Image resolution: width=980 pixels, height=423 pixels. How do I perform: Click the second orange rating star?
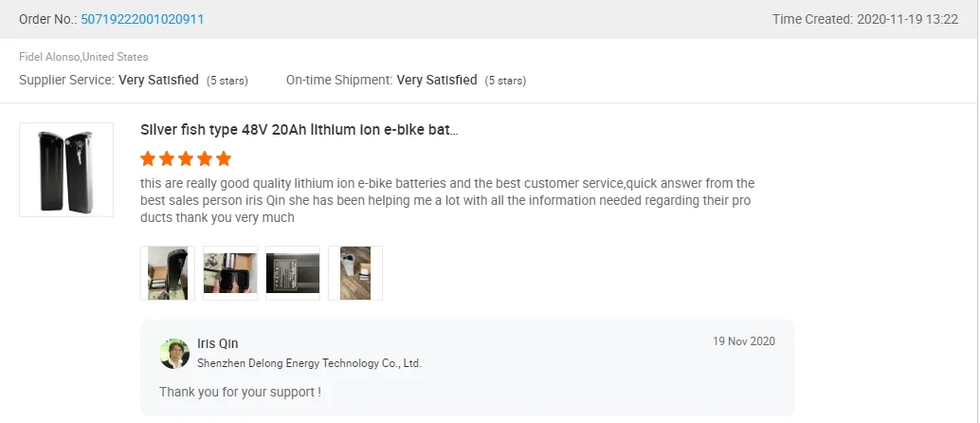click(x=167, y=158)
